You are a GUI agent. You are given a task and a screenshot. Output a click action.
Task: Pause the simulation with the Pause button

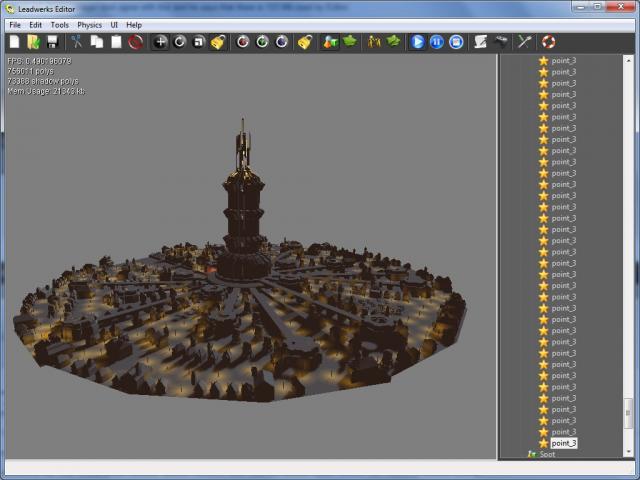coord(437,42)
